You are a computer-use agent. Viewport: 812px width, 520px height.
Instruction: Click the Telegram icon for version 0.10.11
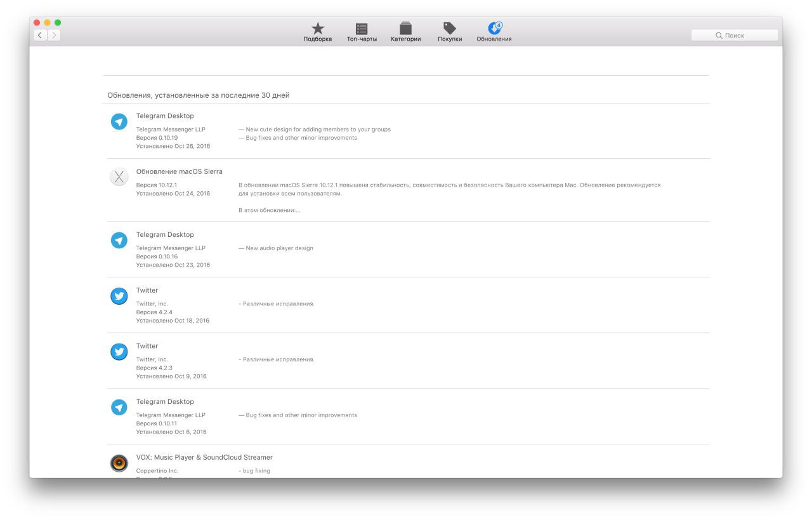(x=119, y=407)
